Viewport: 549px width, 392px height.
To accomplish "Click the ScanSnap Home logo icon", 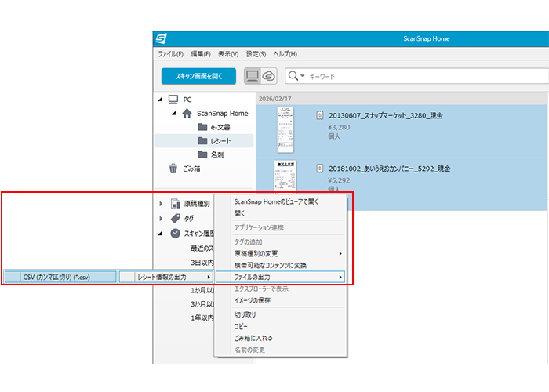I will 161,39.
